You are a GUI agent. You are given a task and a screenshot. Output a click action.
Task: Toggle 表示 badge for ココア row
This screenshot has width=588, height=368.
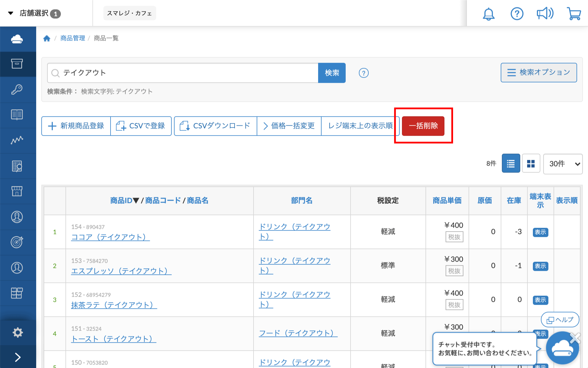[540, 232]
